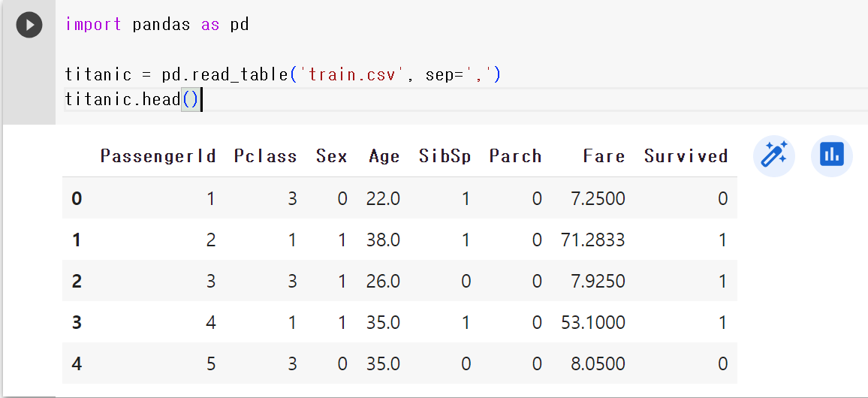Select Fare value 53.1000

point(593,322)
